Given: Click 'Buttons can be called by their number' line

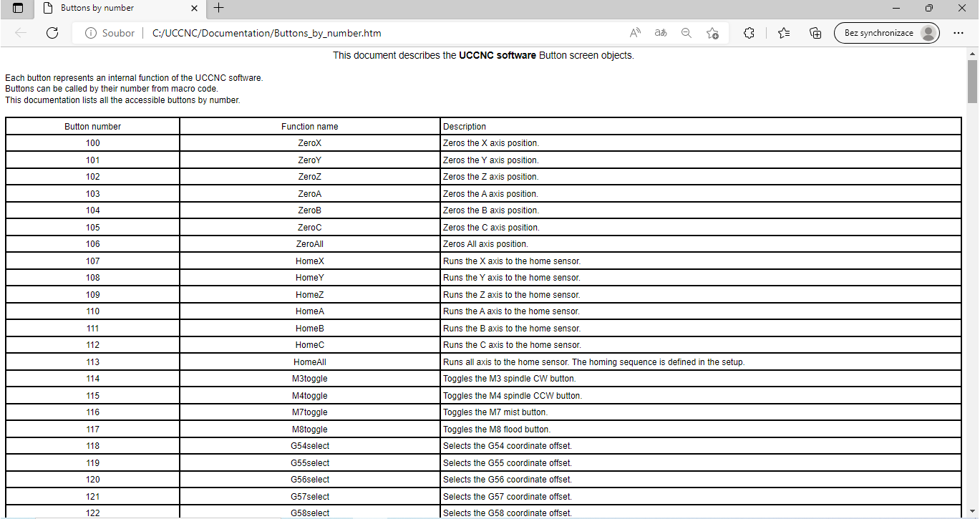Looking at the screenshot, I should tap(112, 89).
